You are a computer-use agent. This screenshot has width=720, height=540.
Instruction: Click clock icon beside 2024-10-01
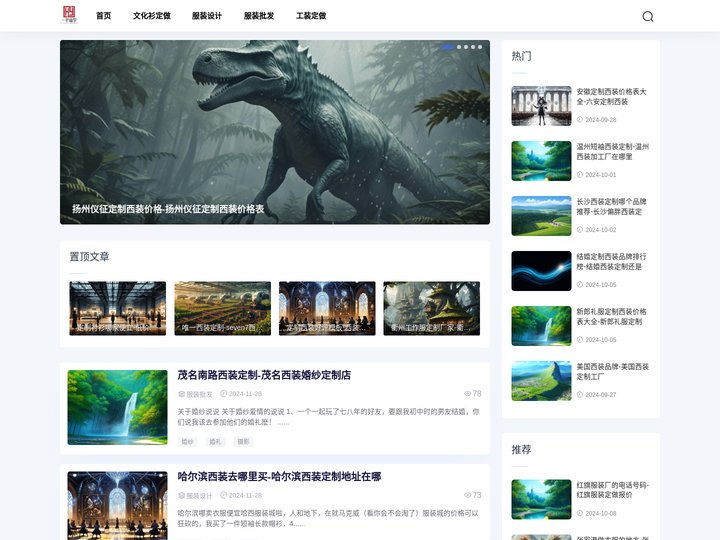[x=580, y=174]
